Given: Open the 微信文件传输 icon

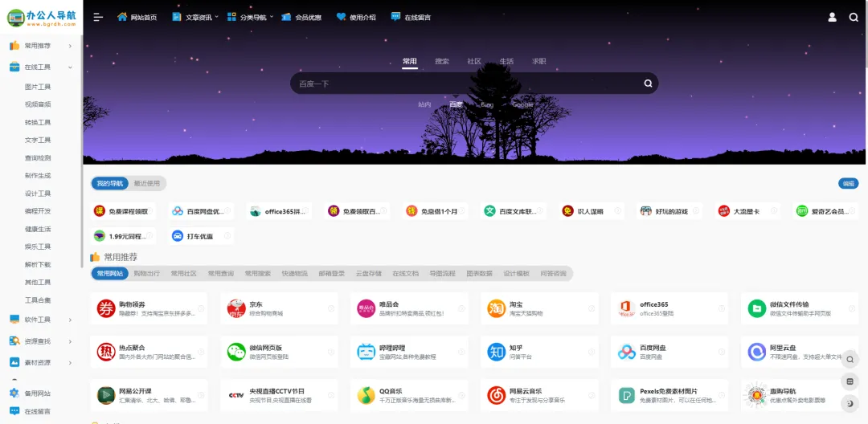Looking at the screenshot, I should [757, 308].
